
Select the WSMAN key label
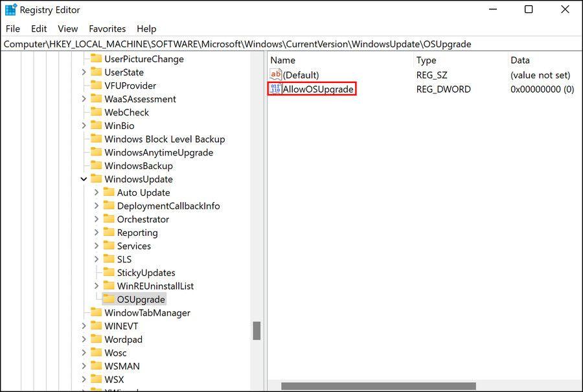click(x=122, y=366)
